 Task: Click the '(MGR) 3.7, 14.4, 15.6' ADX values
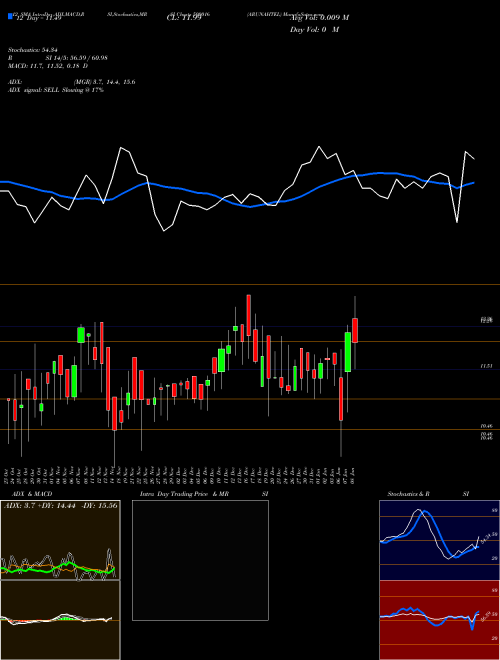click(x=104, y=82)
